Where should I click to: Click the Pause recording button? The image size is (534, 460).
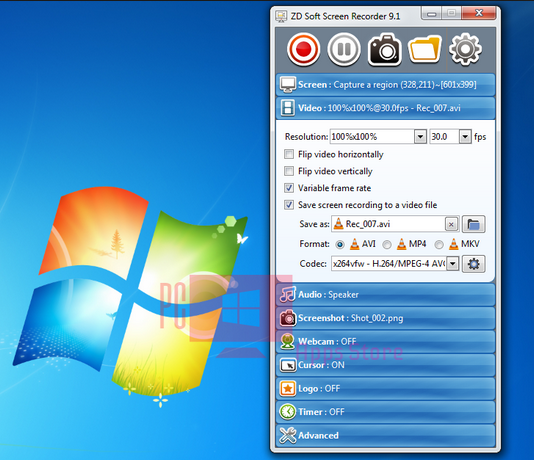[x=344, y=49]
